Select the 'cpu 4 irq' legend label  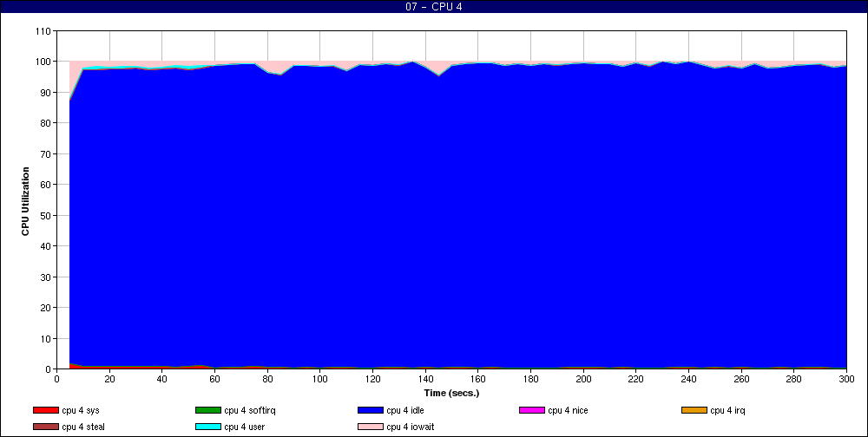[727, 410]
